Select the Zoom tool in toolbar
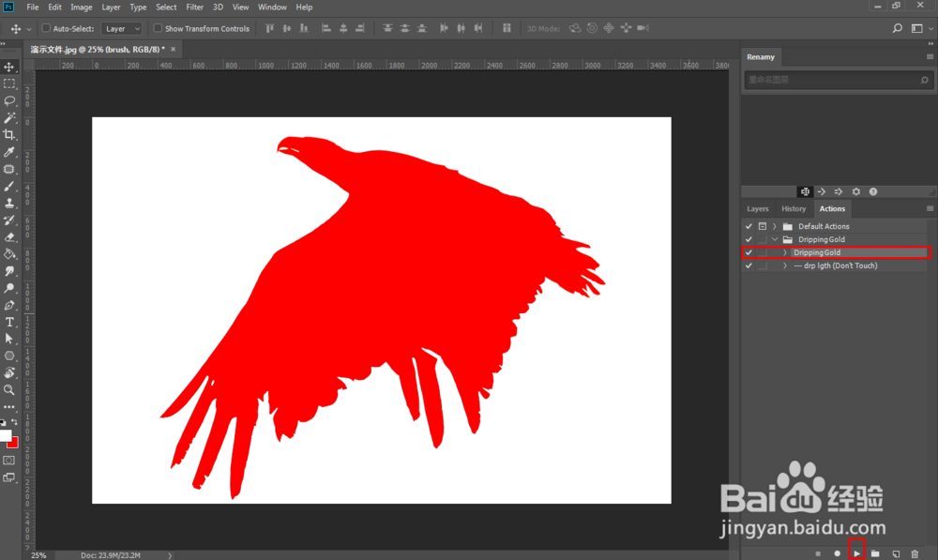 click(9, 390)
